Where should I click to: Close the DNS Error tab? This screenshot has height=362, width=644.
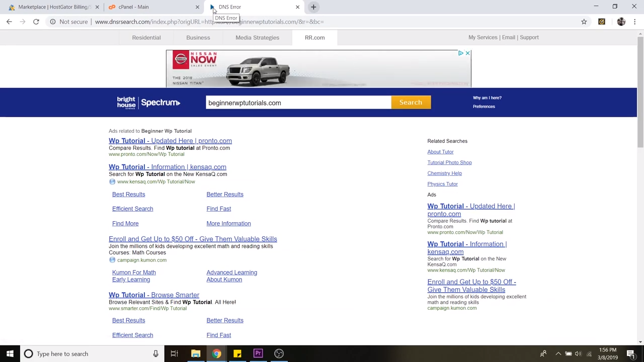297,7
